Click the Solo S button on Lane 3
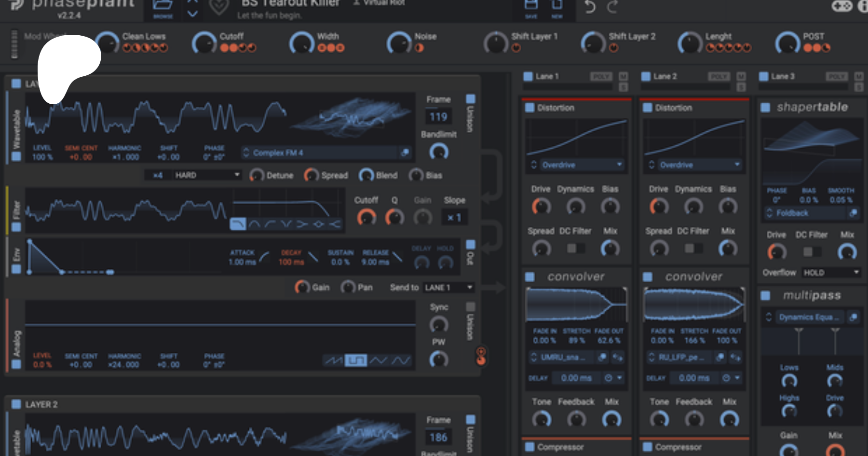 point(859,87)
